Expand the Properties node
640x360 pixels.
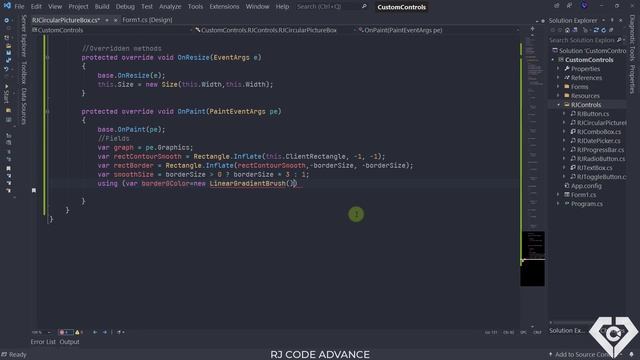[x=559, y=69]
